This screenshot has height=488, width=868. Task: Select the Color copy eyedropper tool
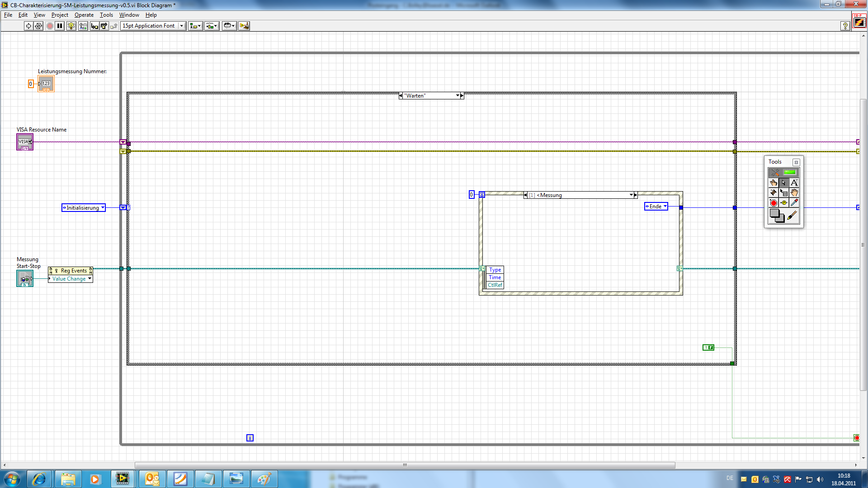coord(794,203)
